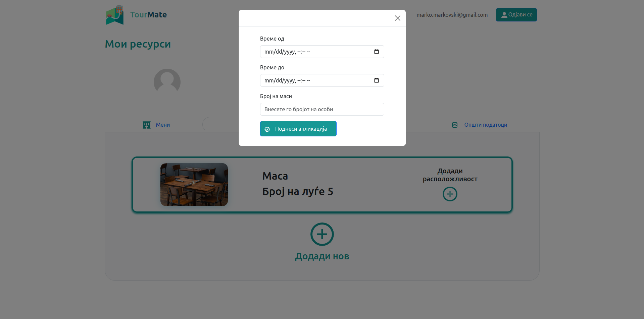Open the Маса table photo thumbnail
This screenshot has height=319, width=644.
tap(194, 185)
